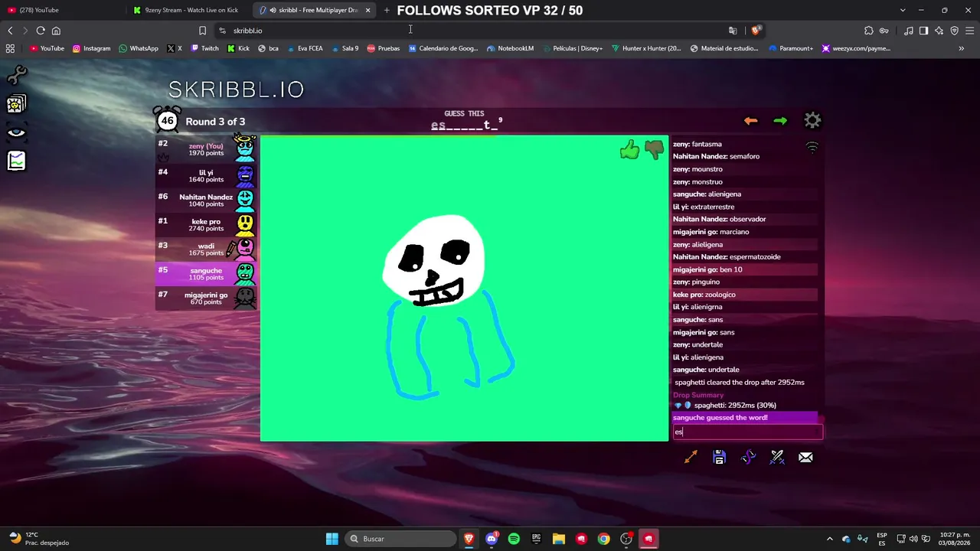Go back in browser history

[x=10, y=31]
